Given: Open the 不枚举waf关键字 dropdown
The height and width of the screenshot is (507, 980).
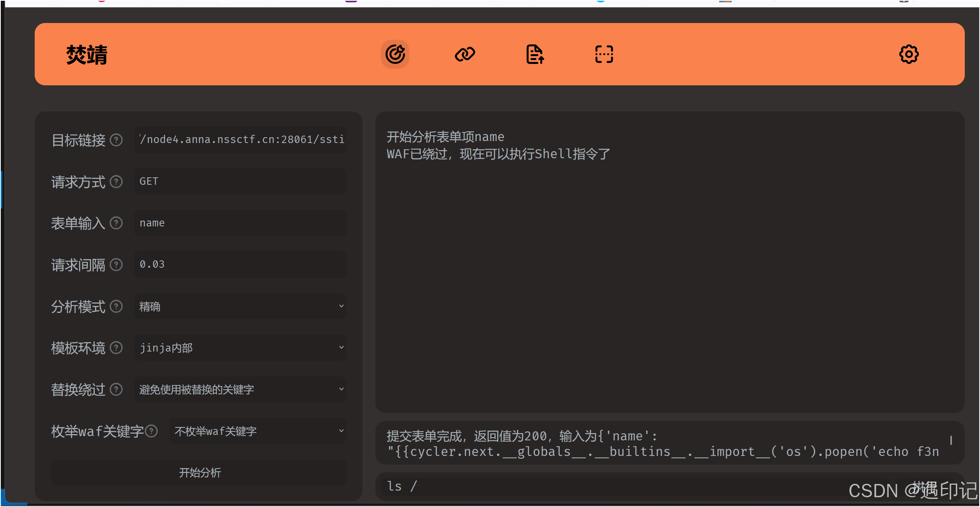Looking at the screenshot, I should [x=257, y=431].
